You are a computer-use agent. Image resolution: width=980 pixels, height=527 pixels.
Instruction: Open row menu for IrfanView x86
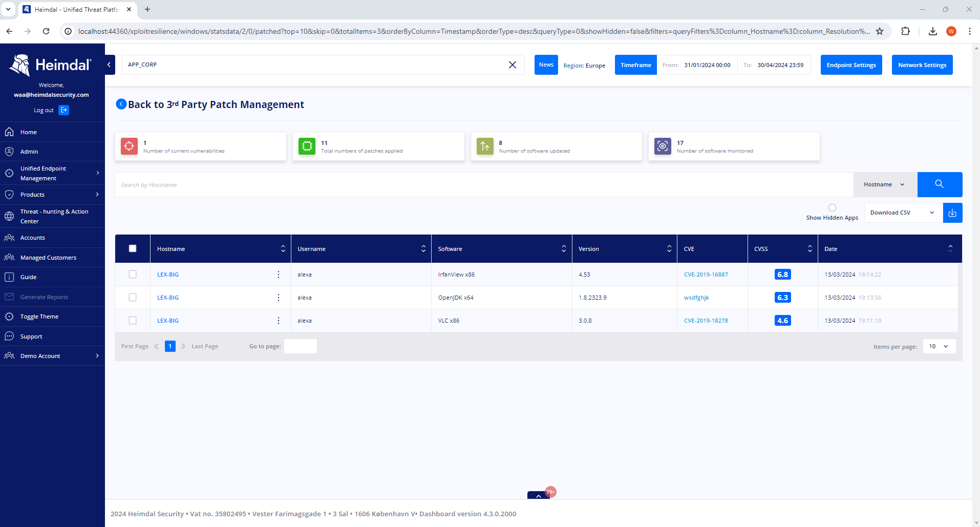click(x=279, y=275)
